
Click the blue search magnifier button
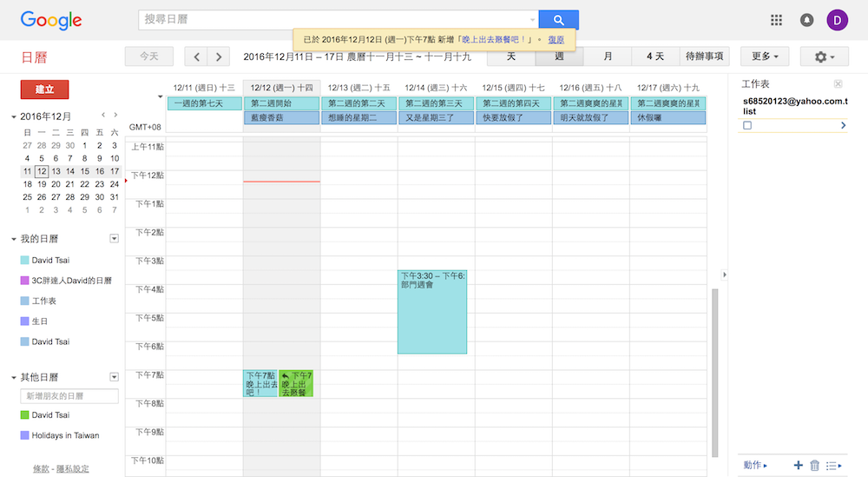point(558,20)
